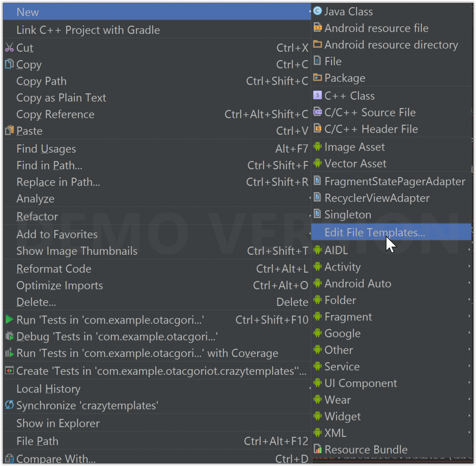Click the Package folder icon
The image size is (476, 466).
click(317, 77)
